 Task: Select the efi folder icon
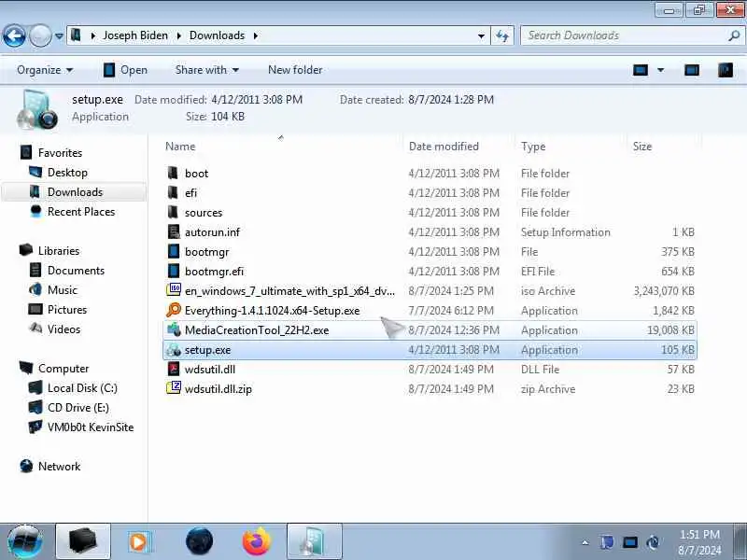pyautogui.click(x=174, y=192)
